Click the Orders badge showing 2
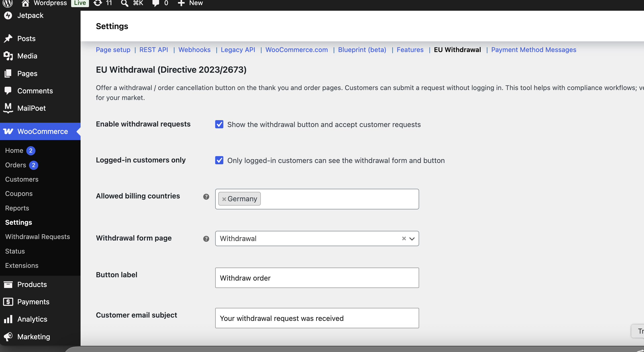The image size is (644, 352). pos(34,165)
